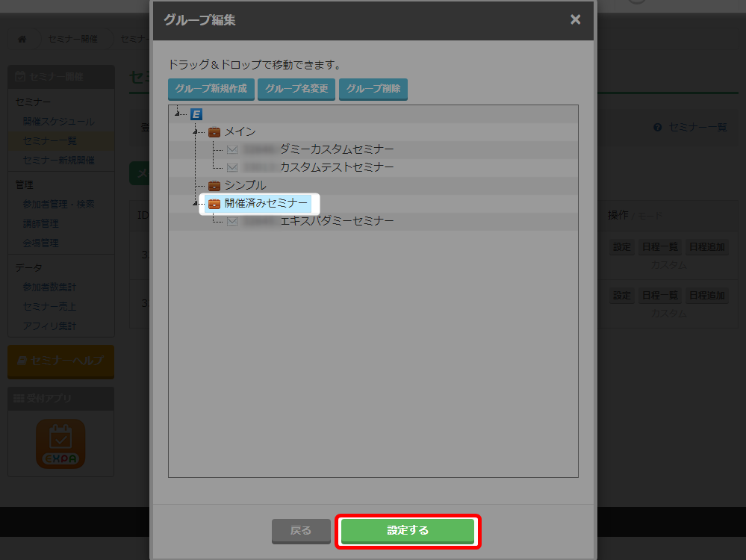Collapse the 開催済みセミナー group arrow
The height and width of the screenshot is (560, 746).
pyautogui.click(x=195, y=204)
